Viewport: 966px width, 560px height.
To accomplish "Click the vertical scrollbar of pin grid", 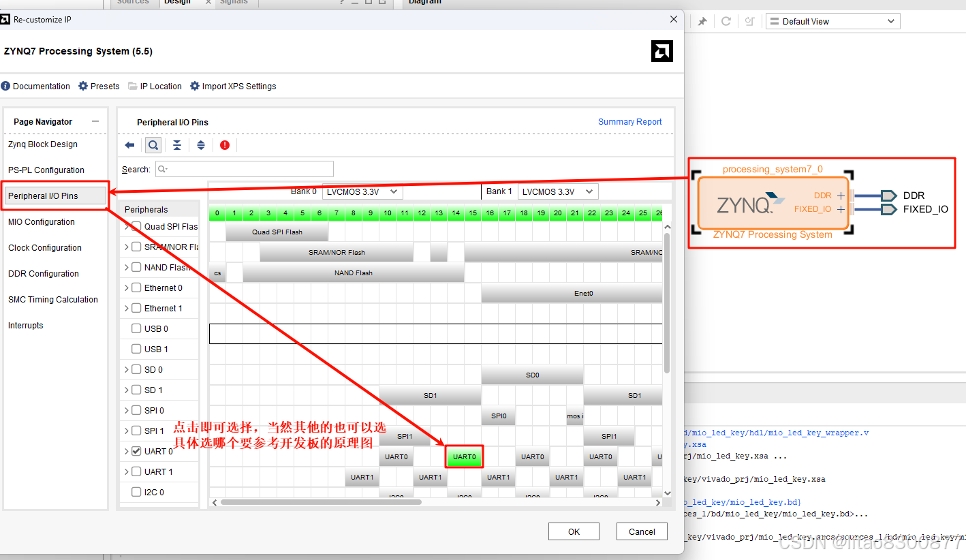I will click(667, 303).
